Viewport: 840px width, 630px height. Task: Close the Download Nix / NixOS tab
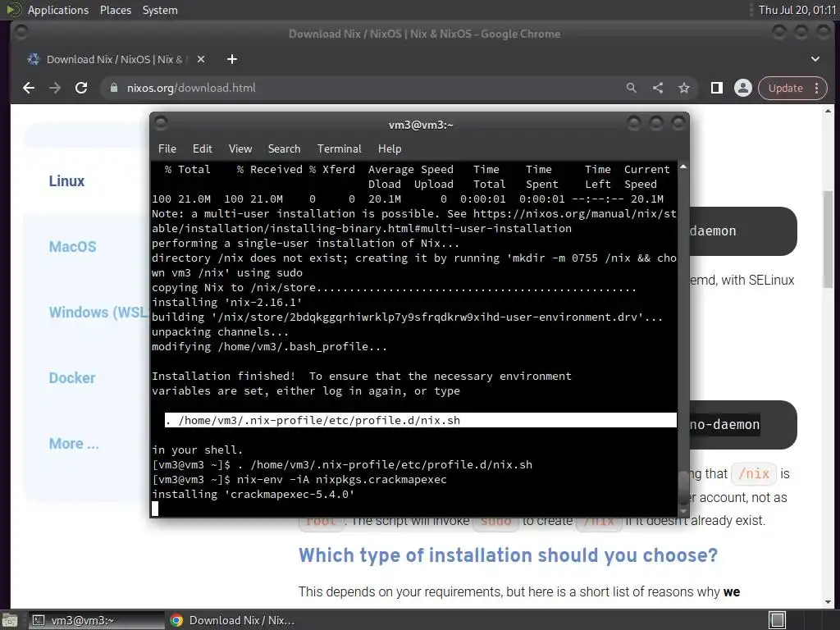[201, 59]
